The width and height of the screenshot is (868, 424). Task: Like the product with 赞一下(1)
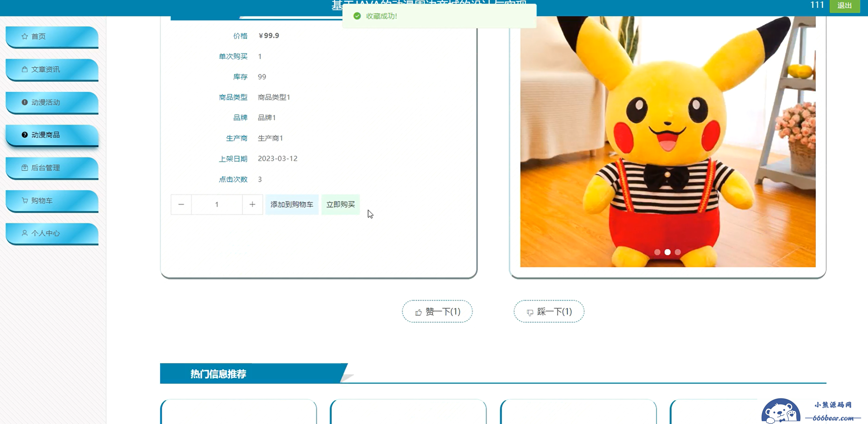[437, 311]
